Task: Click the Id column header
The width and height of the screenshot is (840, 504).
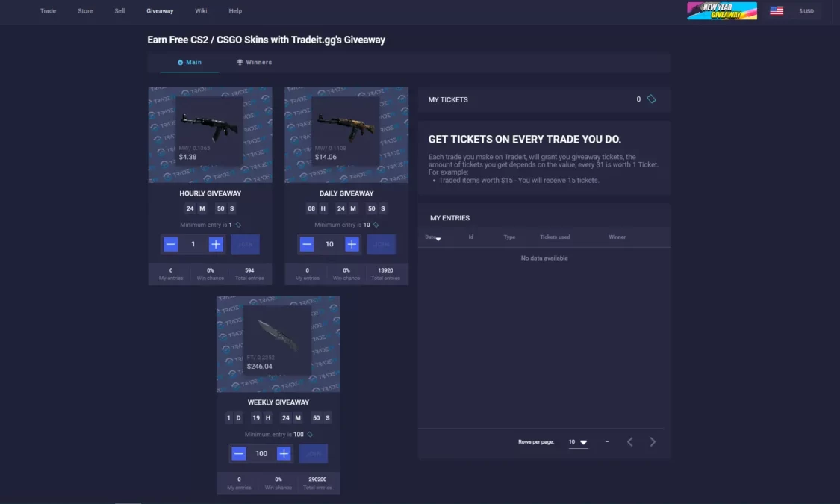Action: (471, 237)
